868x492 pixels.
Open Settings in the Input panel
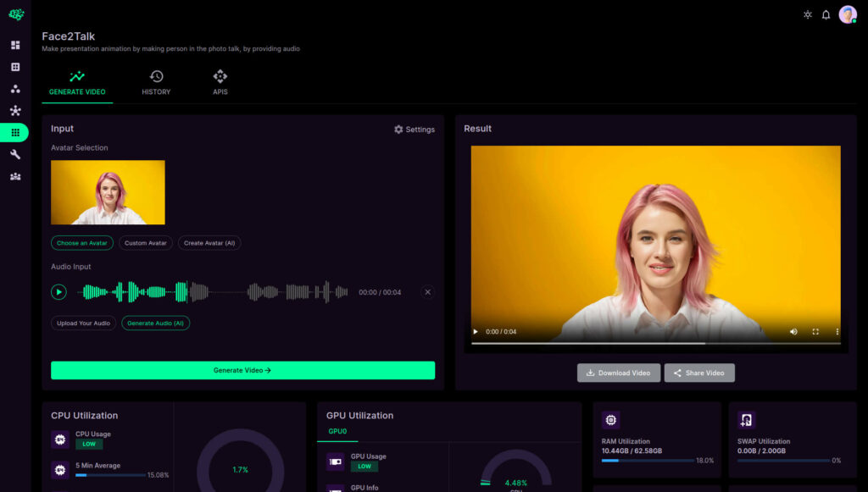point(414,130)
